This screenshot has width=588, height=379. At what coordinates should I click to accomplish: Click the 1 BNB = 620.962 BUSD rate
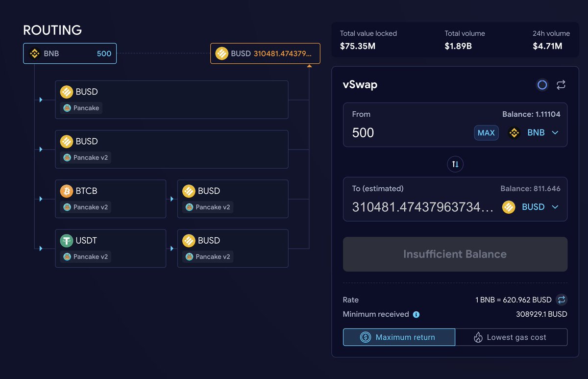(x=514, y=300)
